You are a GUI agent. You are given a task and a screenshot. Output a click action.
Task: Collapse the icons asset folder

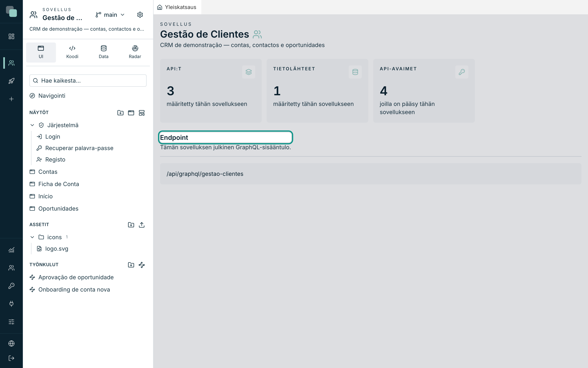click(32, 237)
